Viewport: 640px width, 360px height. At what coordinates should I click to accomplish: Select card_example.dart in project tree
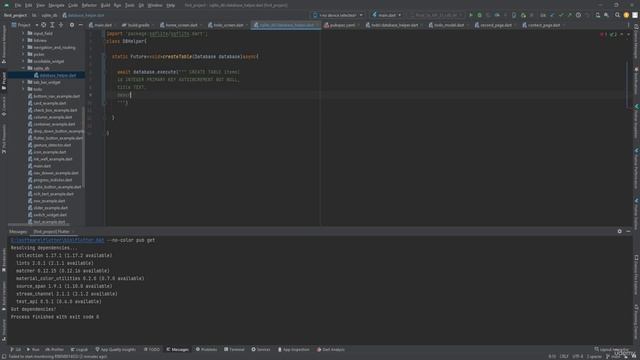pyautogui.click(x=47, y=103)
